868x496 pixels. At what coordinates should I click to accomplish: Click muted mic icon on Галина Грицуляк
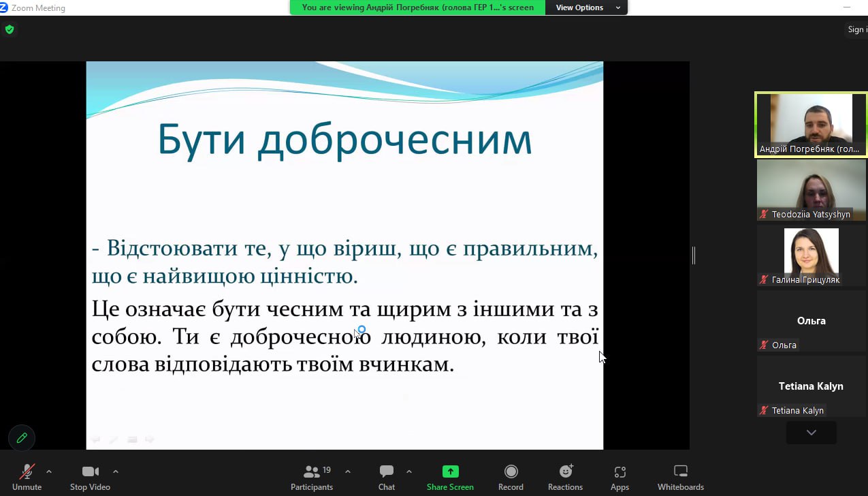(764, 279)
